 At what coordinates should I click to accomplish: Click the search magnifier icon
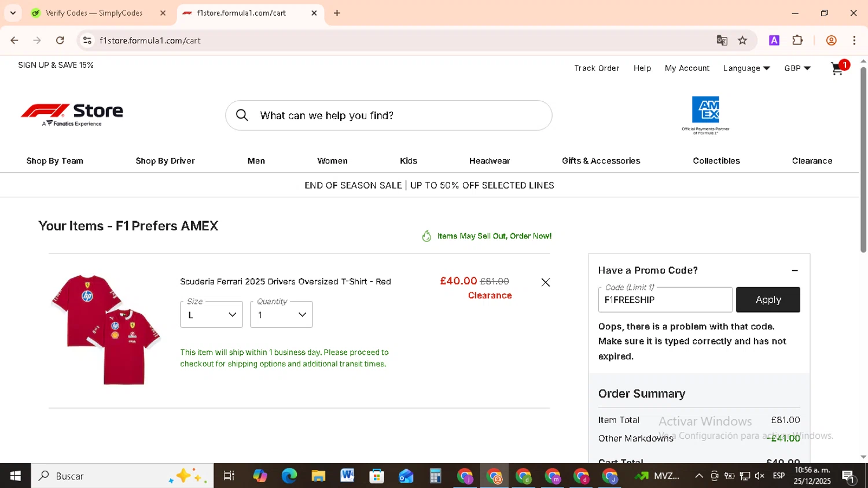click(242, 115)
